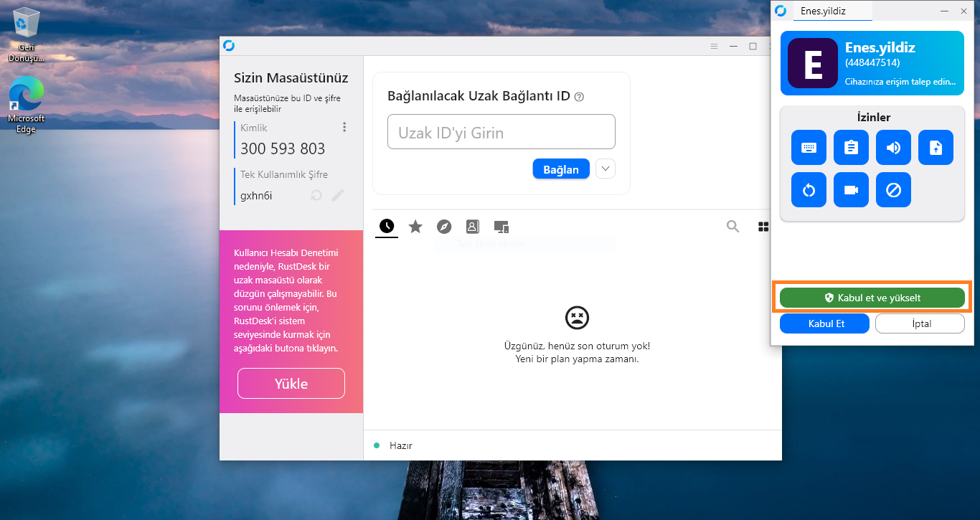Toggle keyboard permission icon in İzinler

(x=809, y=148)
